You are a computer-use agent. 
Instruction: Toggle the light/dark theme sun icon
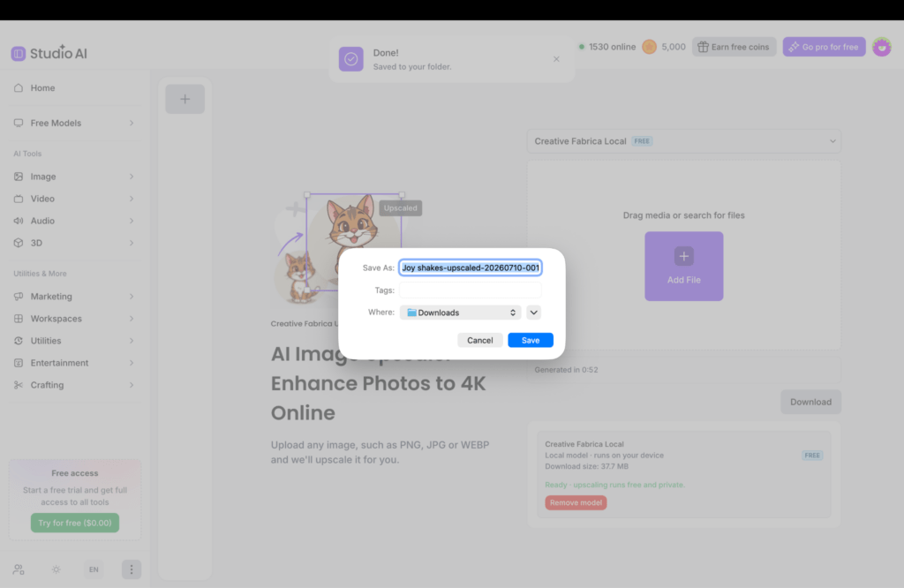click(56, 569)
